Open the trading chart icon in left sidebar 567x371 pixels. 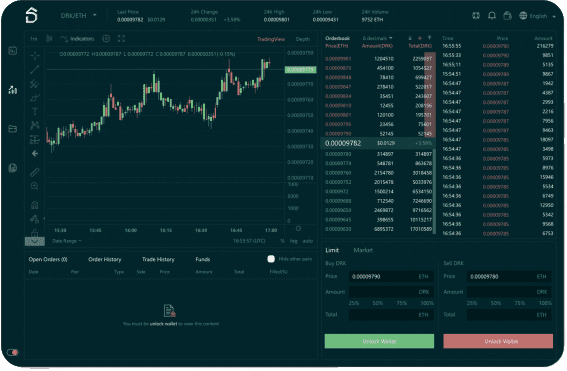(x=13, y=90)
